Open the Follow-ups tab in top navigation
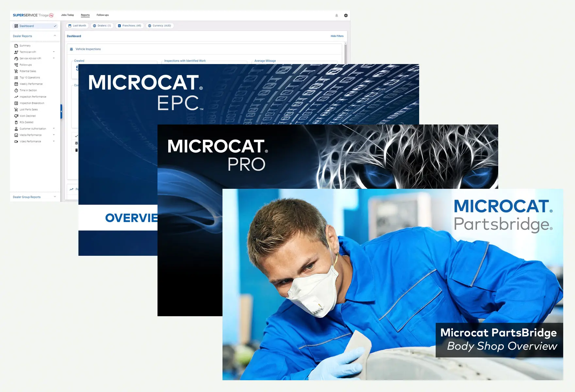575x392 pixels. pyautogui.click(x=103, y=15)
